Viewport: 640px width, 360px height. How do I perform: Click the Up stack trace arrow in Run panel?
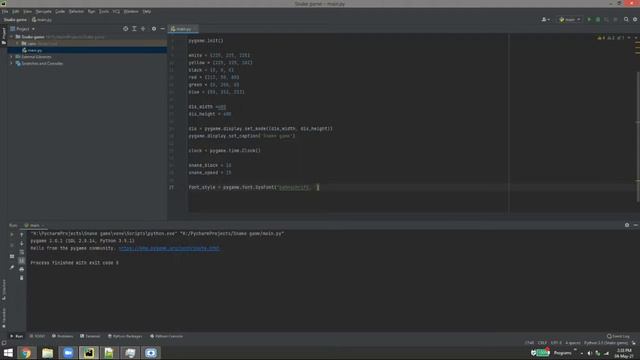[x=22, y=235]
